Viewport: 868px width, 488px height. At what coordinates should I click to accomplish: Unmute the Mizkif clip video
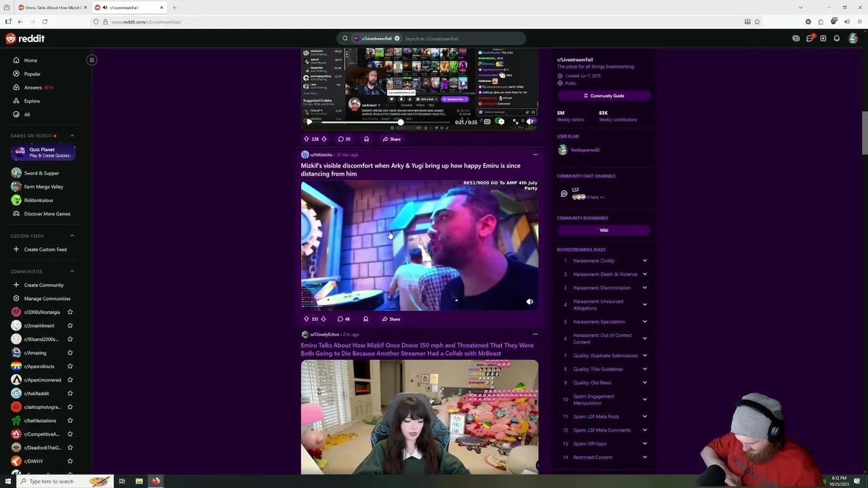(530, 302)
